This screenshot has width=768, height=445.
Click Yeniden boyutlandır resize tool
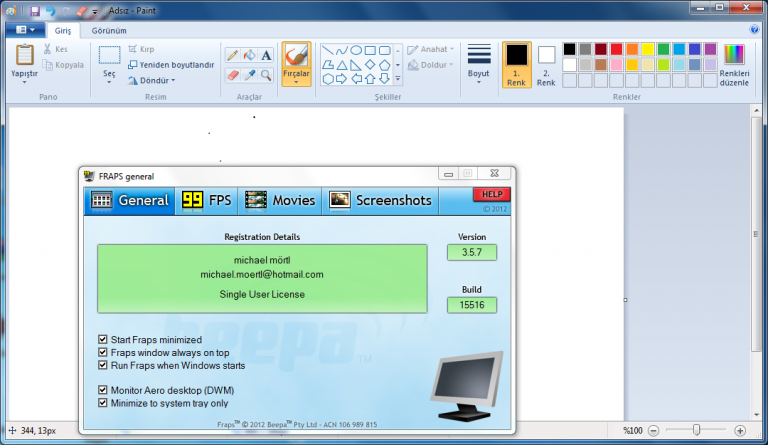point(171,65)
